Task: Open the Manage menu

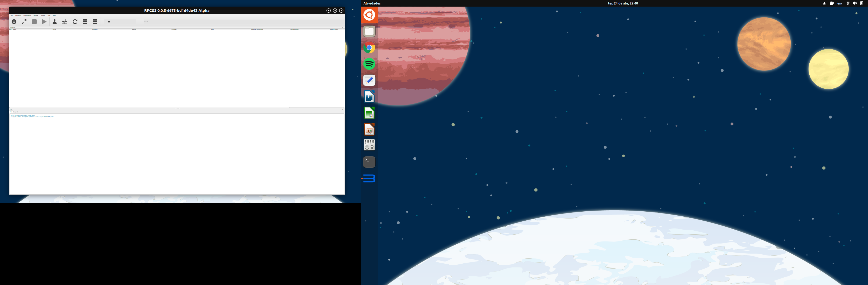Action: (x=36, y=16)
